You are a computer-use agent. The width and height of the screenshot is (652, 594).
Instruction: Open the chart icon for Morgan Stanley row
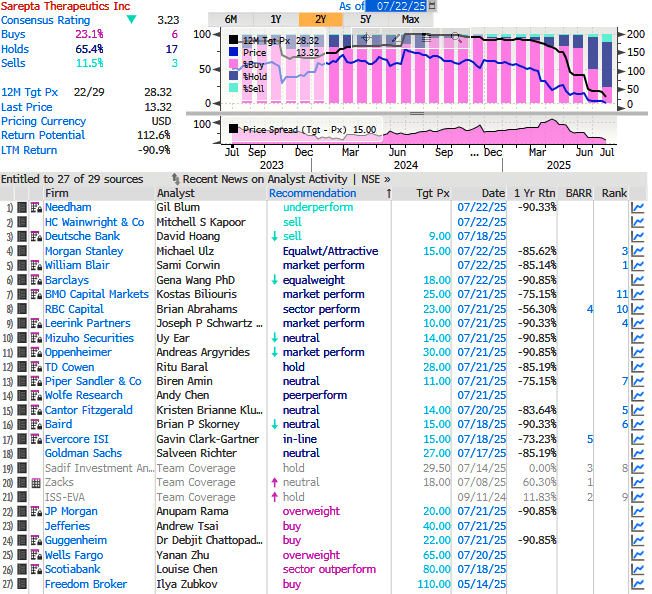coord(637,251)
